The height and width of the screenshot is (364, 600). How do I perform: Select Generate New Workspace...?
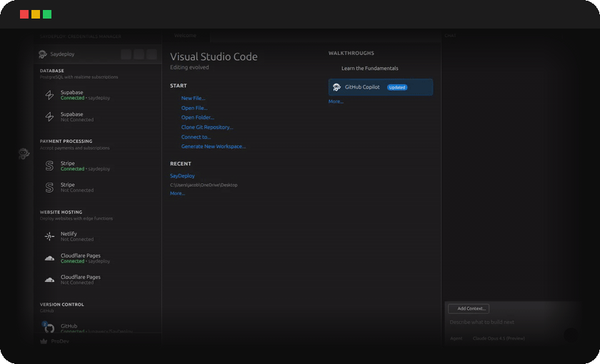tap(214, 146)
